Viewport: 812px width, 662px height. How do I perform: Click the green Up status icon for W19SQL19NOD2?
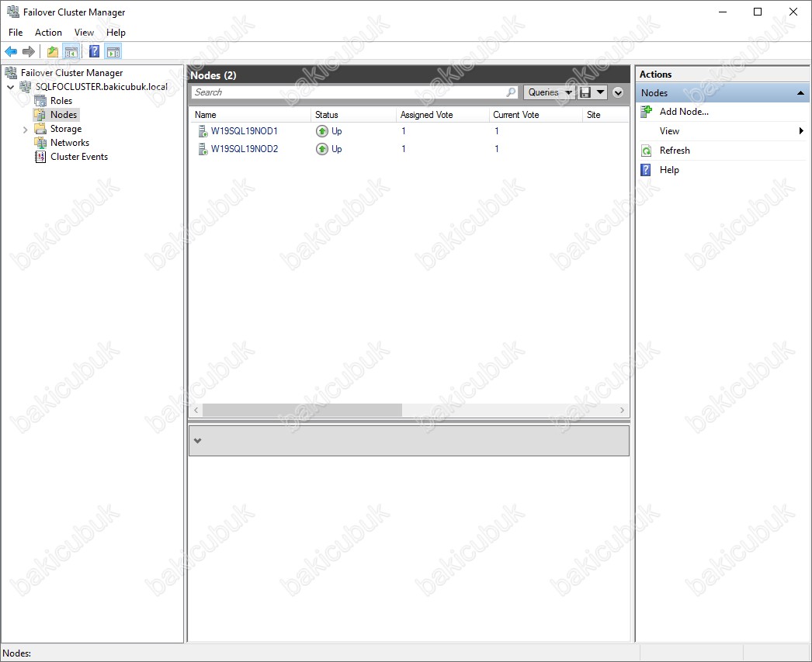tap(322, 148)
